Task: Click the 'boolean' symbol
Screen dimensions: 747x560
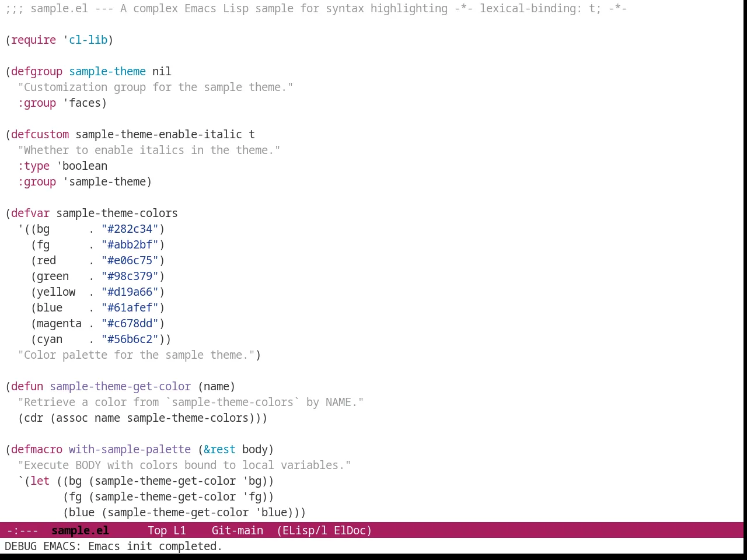Action: 85,166
